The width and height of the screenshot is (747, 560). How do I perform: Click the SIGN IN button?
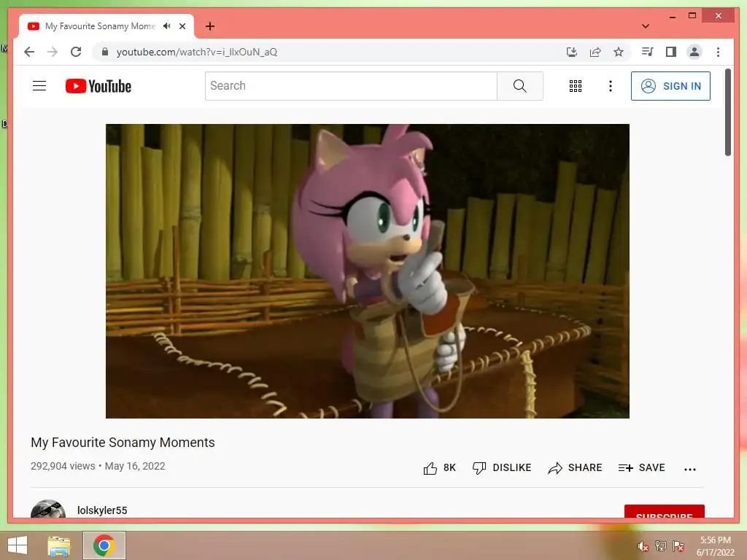[x=671, y=86]
